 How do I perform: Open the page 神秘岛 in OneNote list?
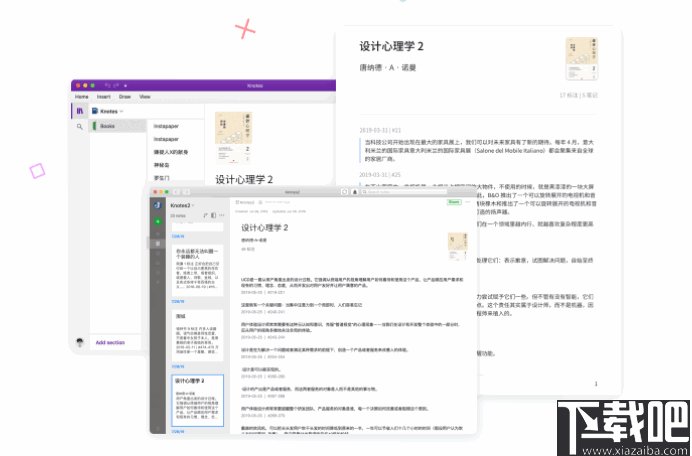161,165
